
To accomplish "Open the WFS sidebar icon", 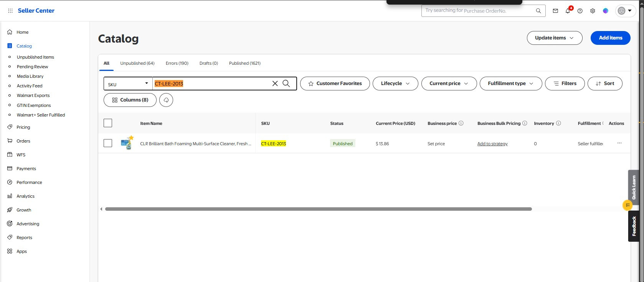I will pos(10,155).
